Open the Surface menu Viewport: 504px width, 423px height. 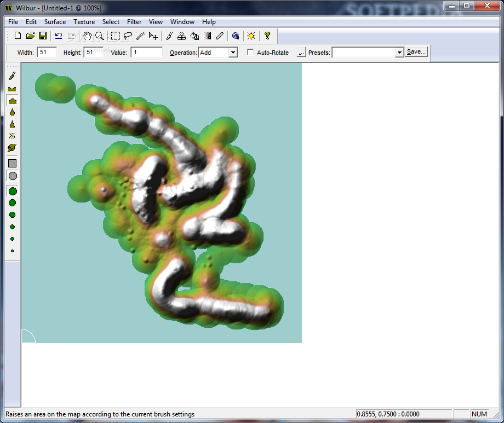pos(55,22)
